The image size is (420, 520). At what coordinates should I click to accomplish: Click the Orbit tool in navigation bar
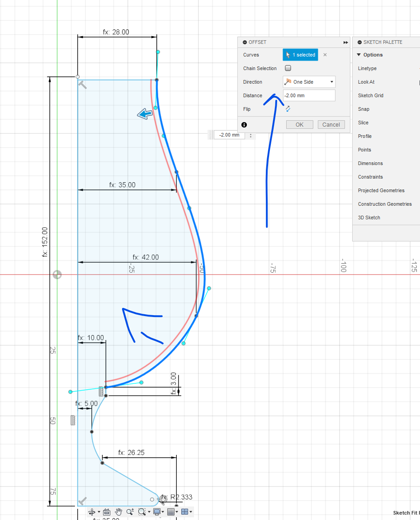(x=91, y=512)
